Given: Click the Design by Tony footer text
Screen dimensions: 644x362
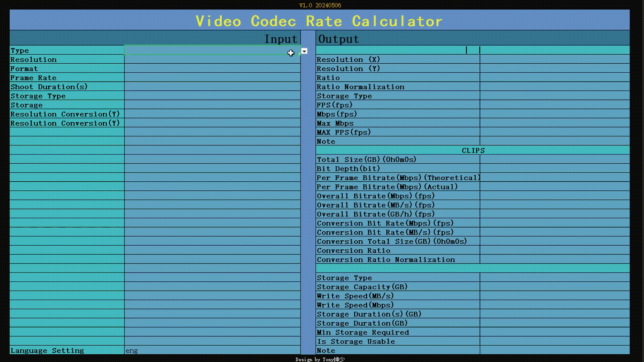Looking at the screenshot, I should pyautogui.click(x=320, y=359).
